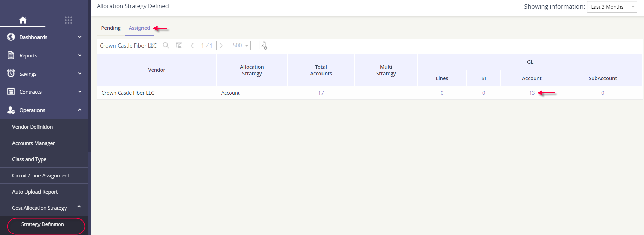Export table to Excel icon
Image resolution: width=644 pixels, height=235 pixels.
pyautogui.click(x=263, y=46)
